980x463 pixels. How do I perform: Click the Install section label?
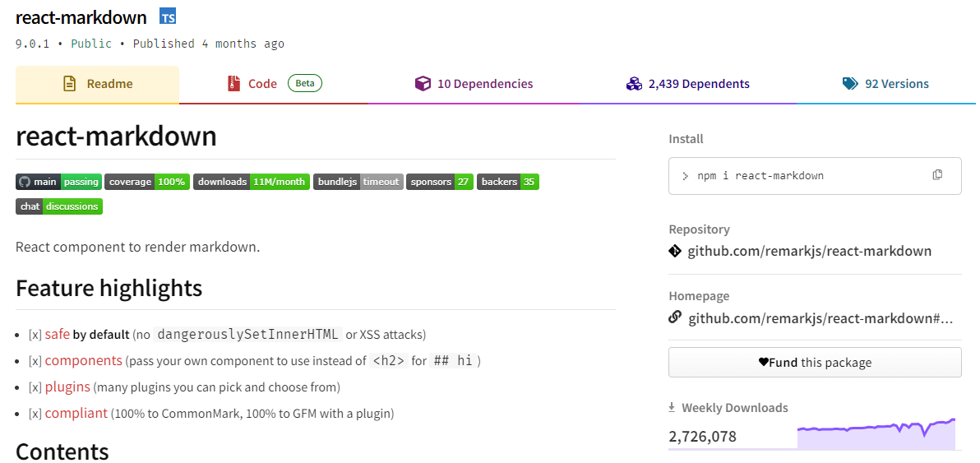click(686, 139)
